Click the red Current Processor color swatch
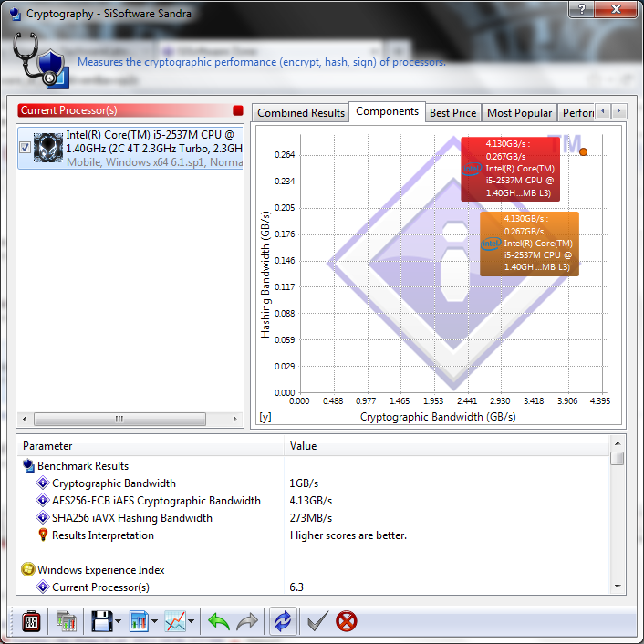 [238, 110]
